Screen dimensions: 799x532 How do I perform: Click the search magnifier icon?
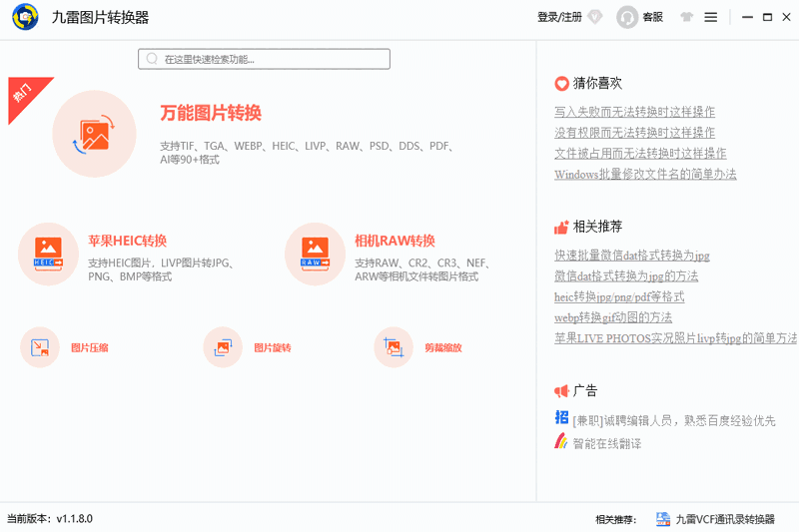[x=152, y=59]
